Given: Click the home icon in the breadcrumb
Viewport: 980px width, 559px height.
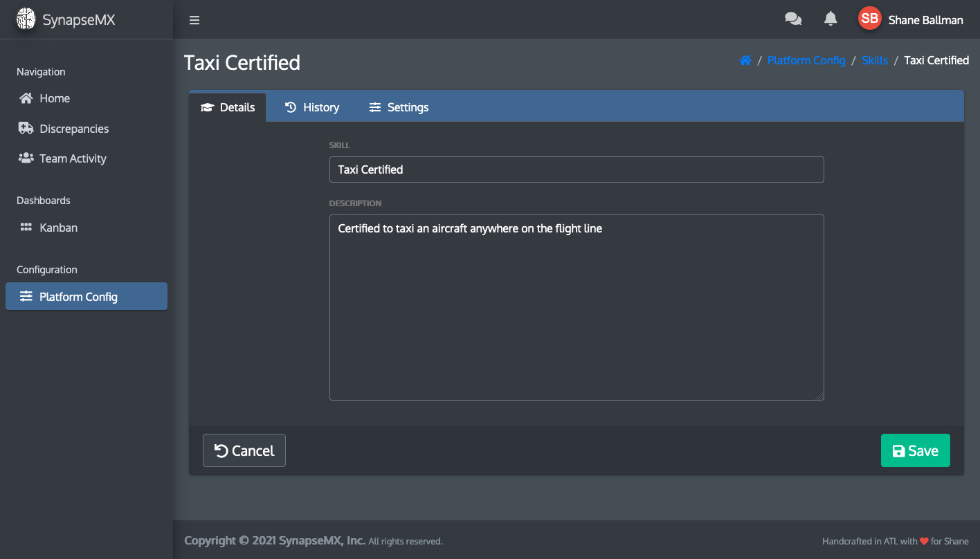Looking at the screenshot, I should pyautogui.click(x=745, y=60).
